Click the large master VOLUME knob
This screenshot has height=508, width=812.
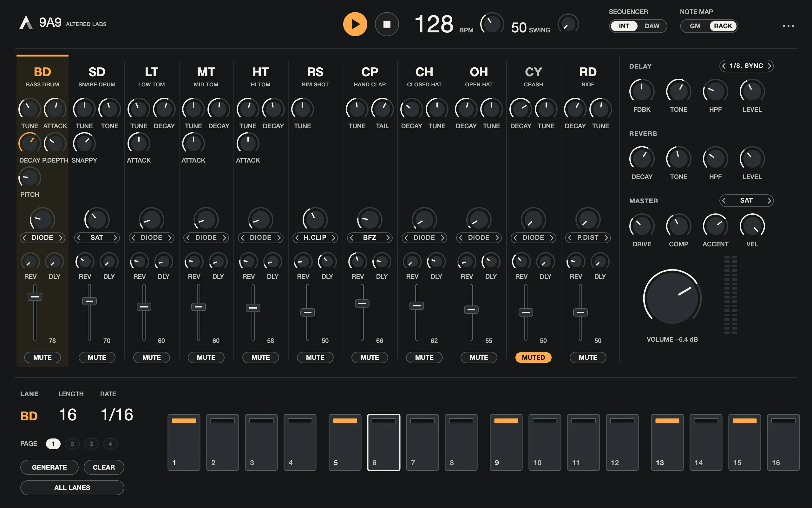tap(672, 298)
